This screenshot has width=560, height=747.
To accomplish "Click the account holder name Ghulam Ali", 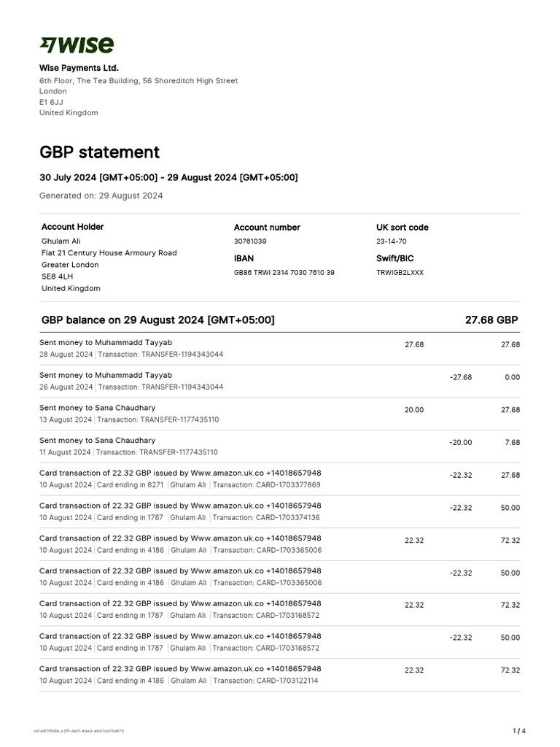I will click(59, 241).
